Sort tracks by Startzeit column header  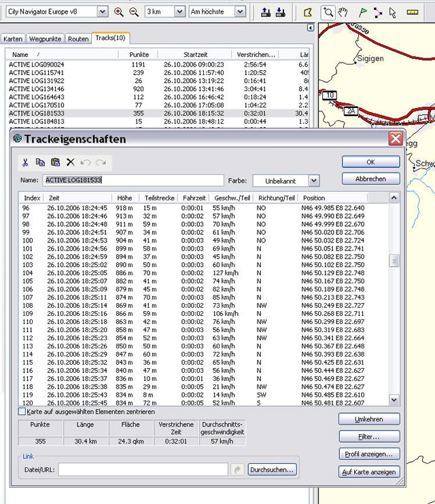(195, 54)
